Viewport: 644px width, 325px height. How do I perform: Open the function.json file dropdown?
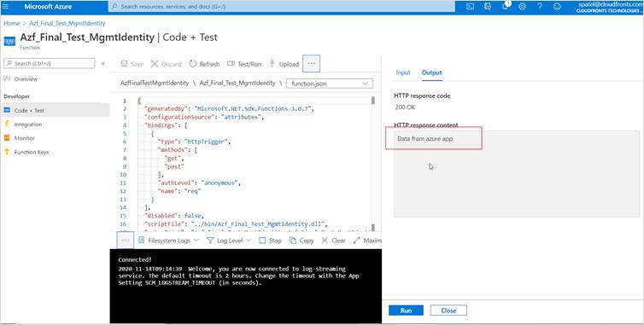click(330, 84)
